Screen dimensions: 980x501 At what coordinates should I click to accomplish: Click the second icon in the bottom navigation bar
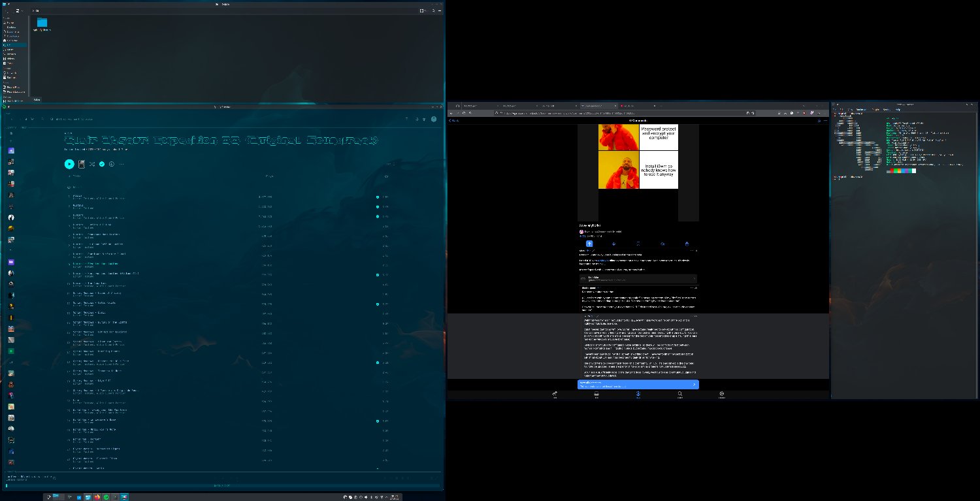pos(596,395)
